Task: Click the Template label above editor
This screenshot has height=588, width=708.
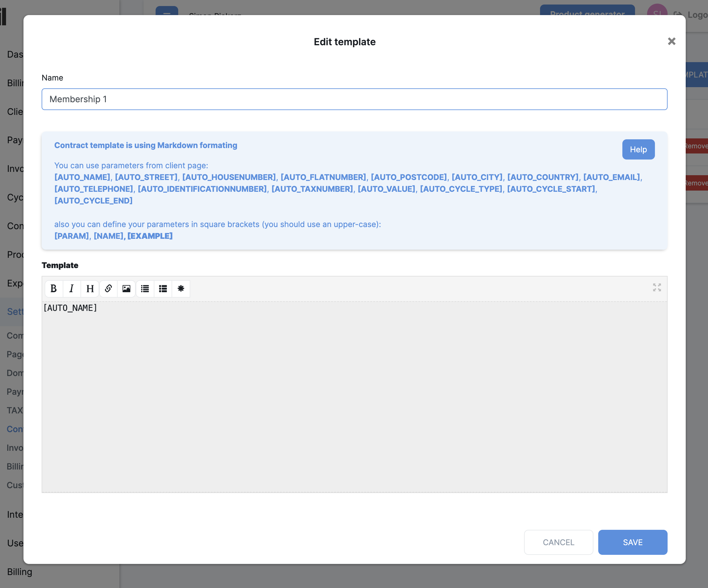Action: (x=60, y=265)
